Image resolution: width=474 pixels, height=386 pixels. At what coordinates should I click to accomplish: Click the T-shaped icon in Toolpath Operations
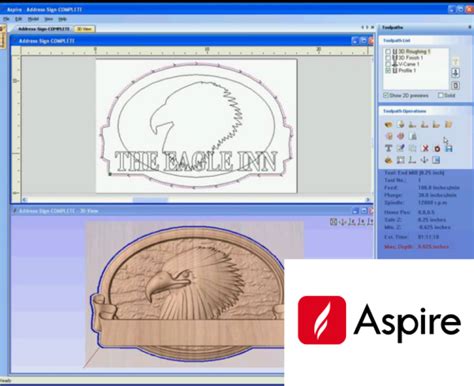(388, 148)
